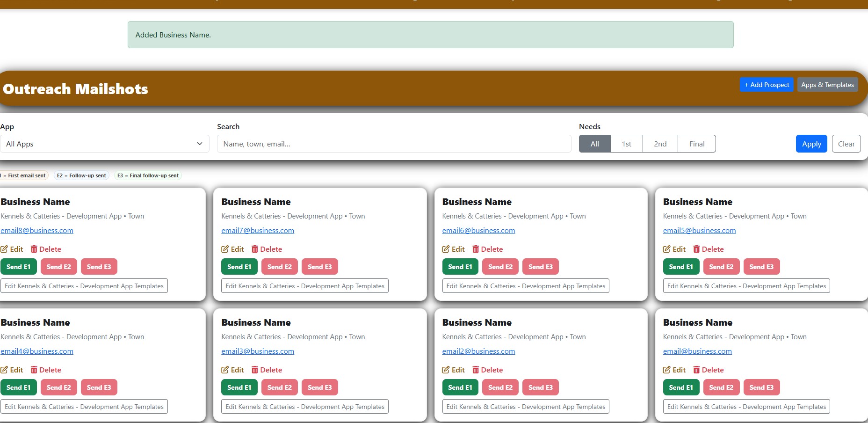This screenshot has height=423, width=868.
Task: Click the Edit pencil icon for email4@business.com prospect
Action: click(5, 370)
